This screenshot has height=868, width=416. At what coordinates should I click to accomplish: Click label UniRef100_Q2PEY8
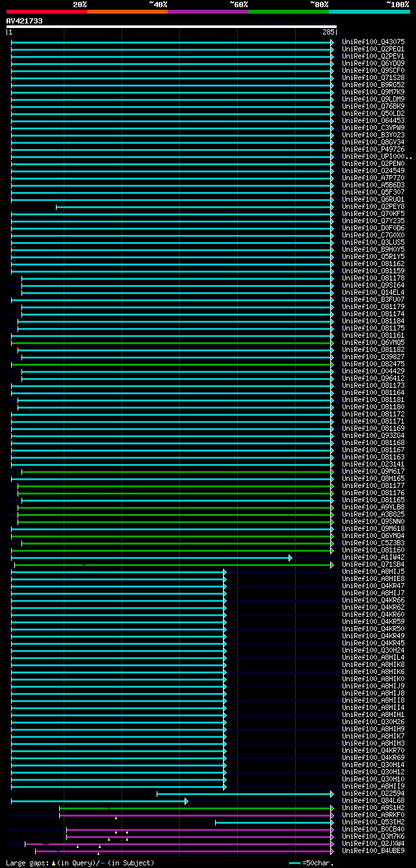click(373, 206)
